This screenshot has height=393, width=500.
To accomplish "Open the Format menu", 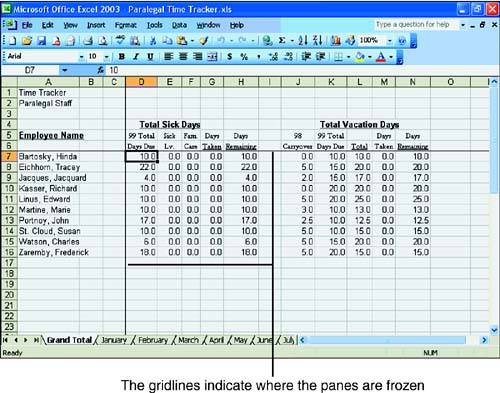I will pos(125,25).
